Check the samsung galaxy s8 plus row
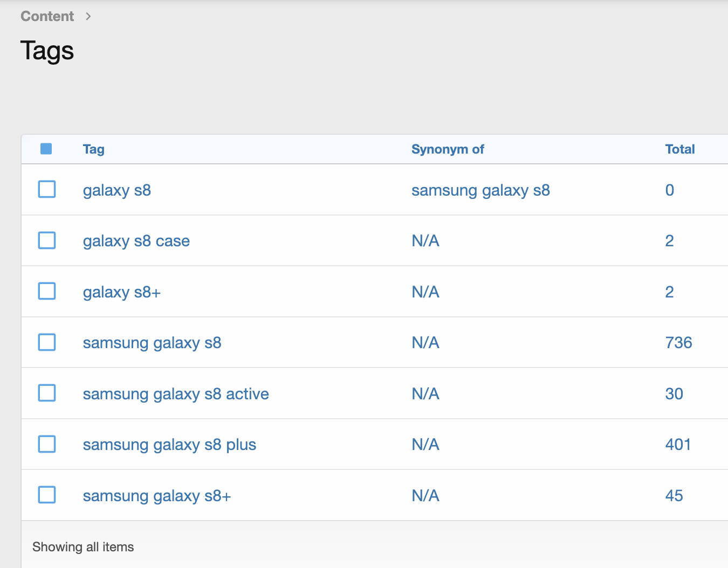 coord(47,444)
